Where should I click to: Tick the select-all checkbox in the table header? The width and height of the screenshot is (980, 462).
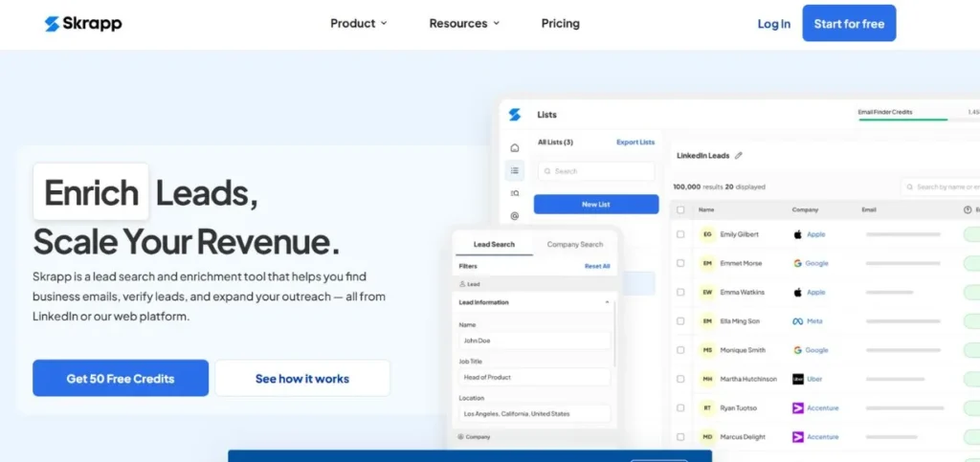(x=680, y=209)
